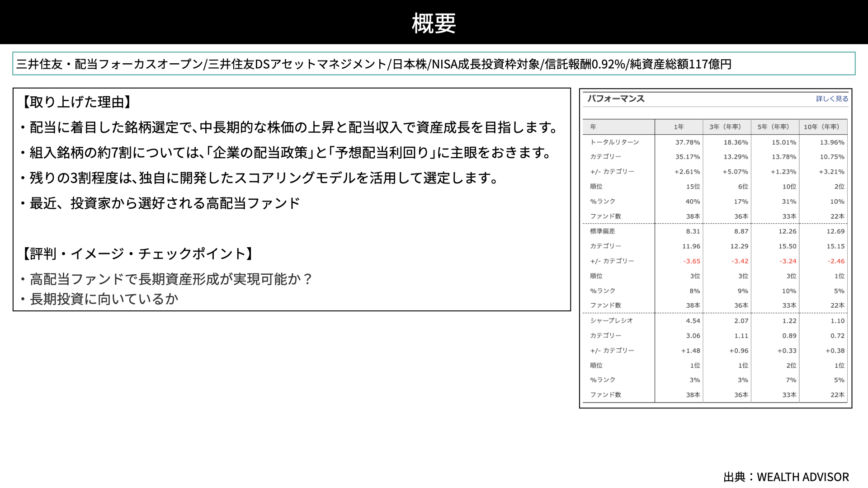This screenshot has height=488, width=868.
Task: Click the 11.96 category deviation value
Action: (691, 246)
